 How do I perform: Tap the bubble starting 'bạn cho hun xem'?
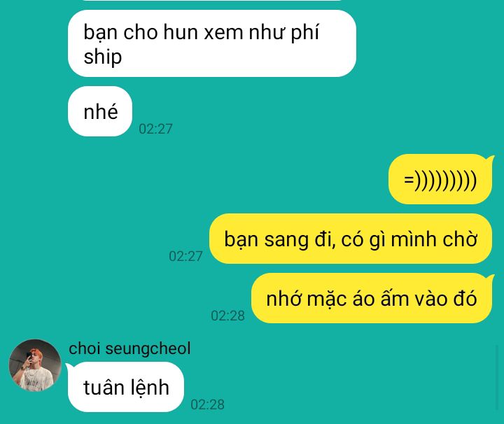(212, 43)
